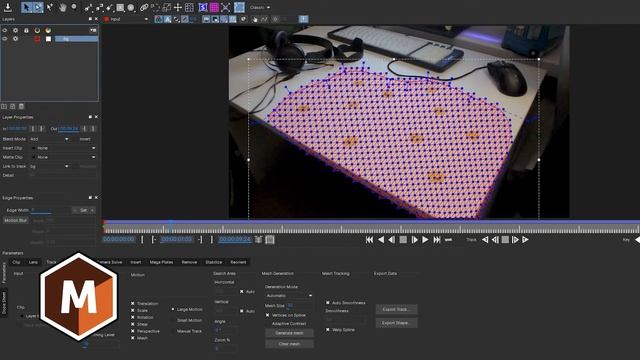
Task: Select the Zoom magnifier tool
Action: pyautogui.click(x=74, y=7)
